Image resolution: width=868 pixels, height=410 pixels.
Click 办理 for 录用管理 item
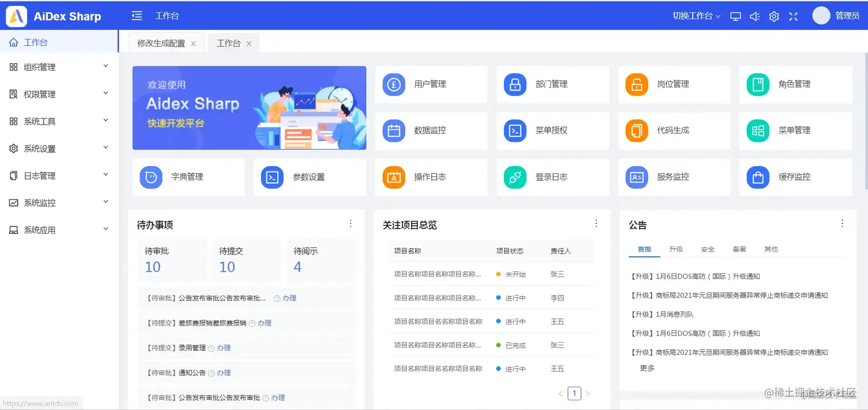click(224, 348)
